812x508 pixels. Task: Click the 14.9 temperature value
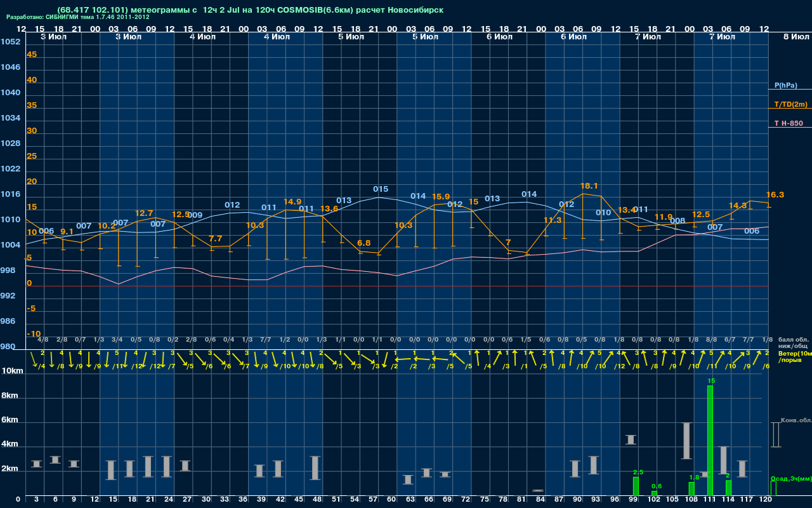(x=292, y=202)
